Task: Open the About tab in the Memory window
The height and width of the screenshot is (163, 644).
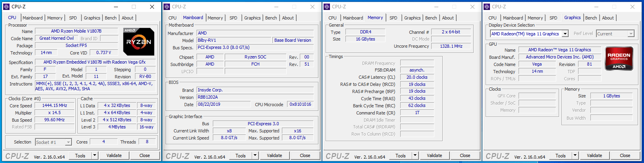Action: coord(448,18)
